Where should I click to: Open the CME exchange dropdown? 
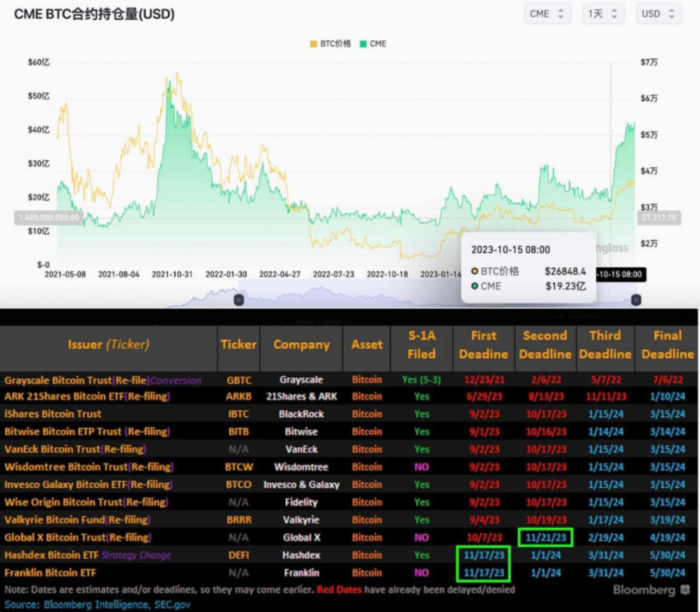point(547,14)
